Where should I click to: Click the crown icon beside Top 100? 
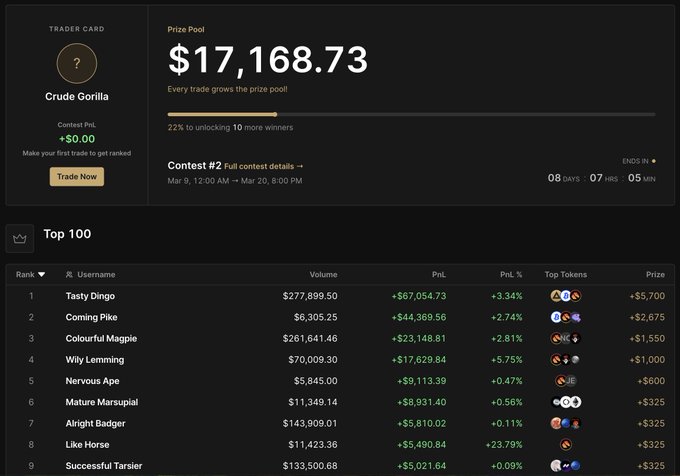(x=20, y=238)
